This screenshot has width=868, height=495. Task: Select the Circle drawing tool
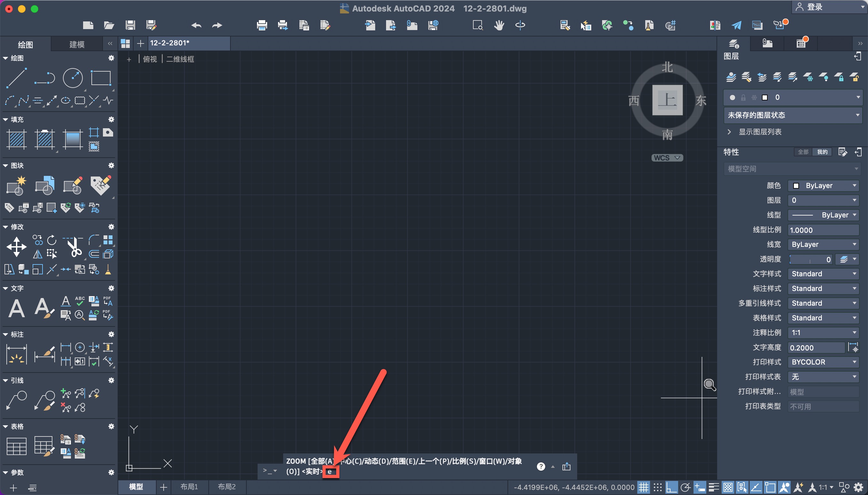coord(73,77)
